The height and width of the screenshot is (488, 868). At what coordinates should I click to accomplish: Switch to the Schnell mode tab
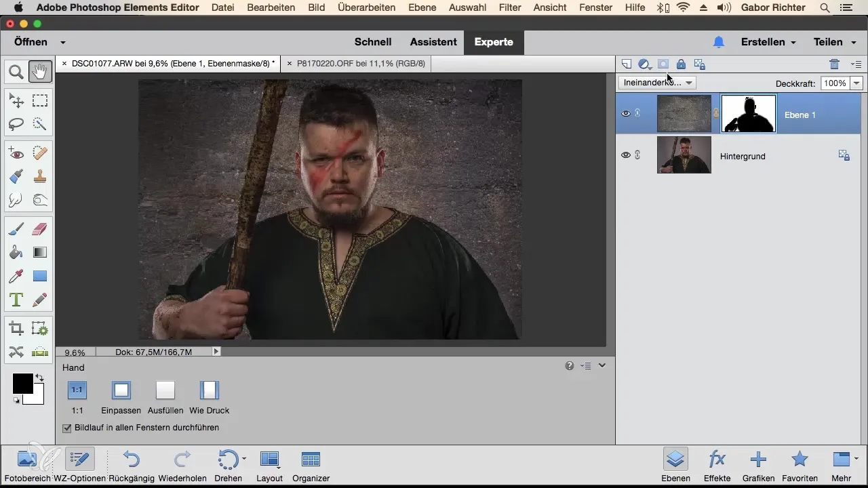373,42
